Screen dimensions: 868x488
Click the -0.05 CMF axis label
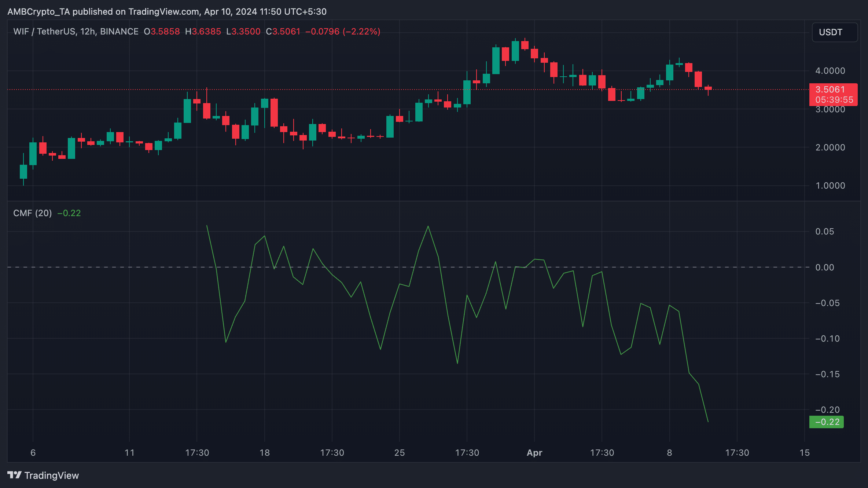coord(827,303)
